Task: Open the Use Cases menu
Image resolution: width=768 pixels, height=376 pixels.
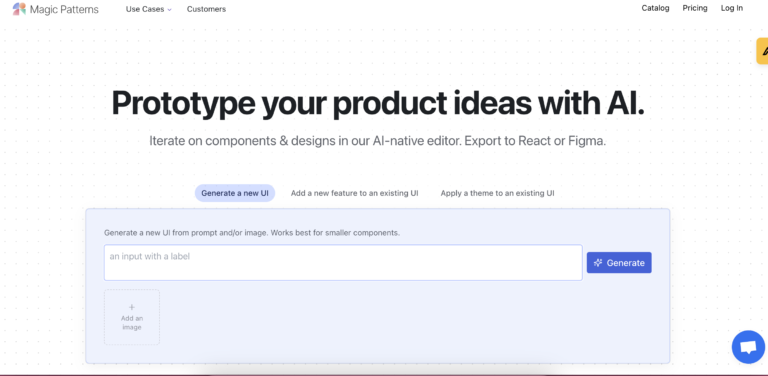Action: (149, 9)
